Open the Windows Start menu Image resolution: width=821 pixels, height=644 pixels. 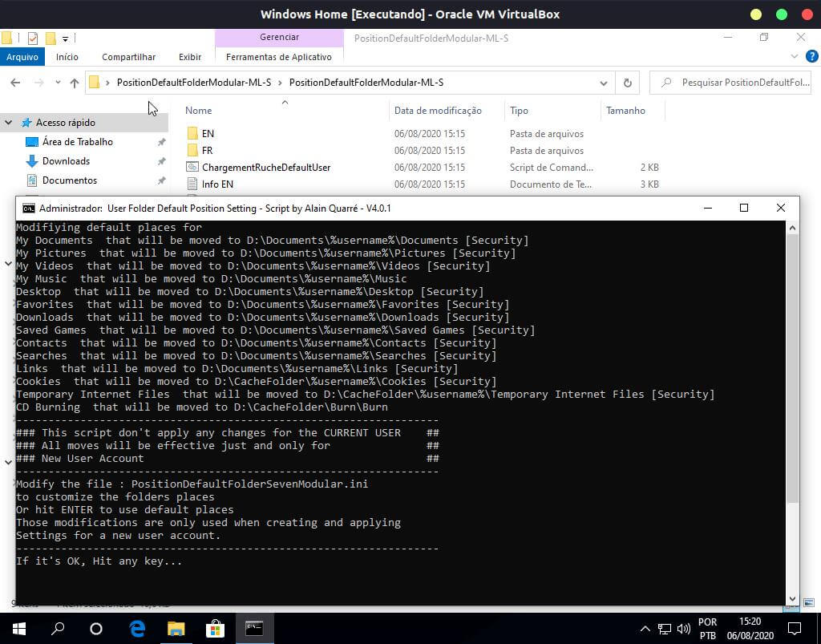pos(19,628)
